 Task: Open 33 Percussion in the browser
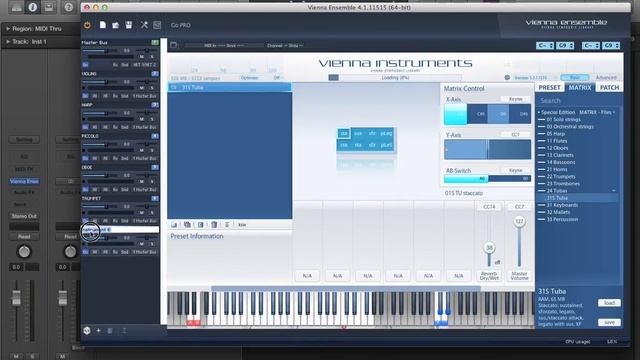point(562,220)
